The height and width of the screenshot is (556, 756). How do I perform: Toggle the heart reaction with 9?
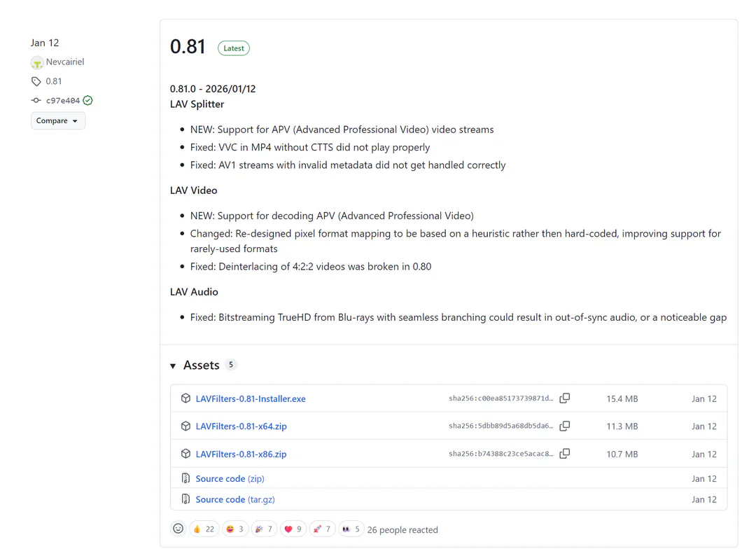click(293, 529)
